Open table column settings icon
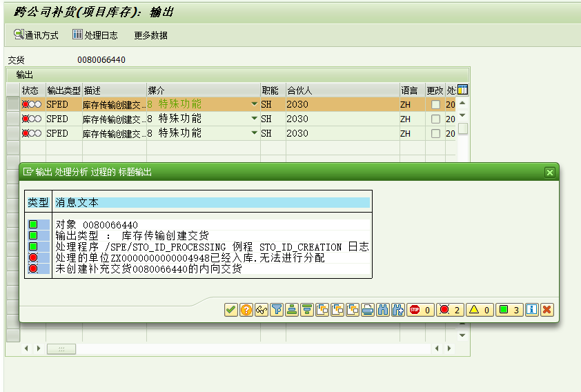Screen dimensions: 581x392 pos(462,90)
